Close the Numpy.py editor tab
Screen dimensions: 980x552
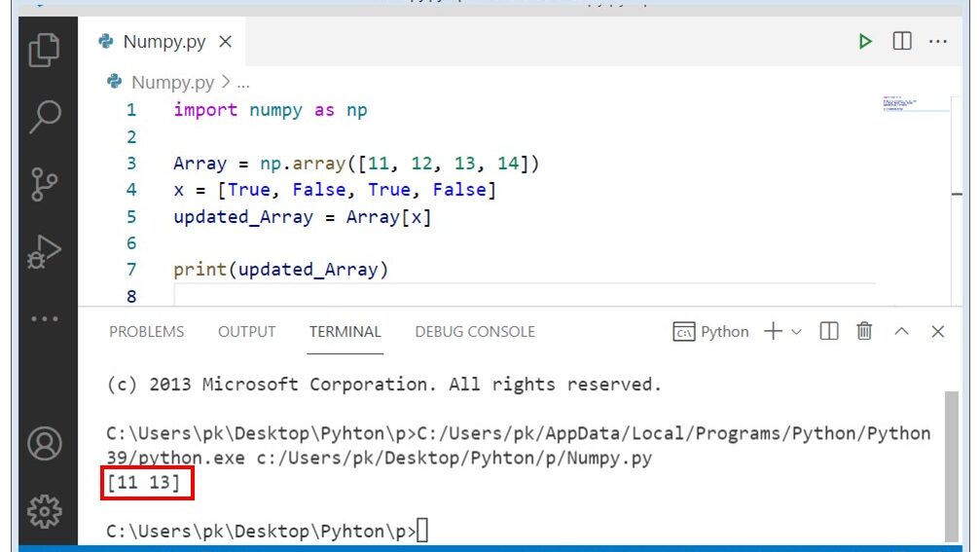coord(225,42)
